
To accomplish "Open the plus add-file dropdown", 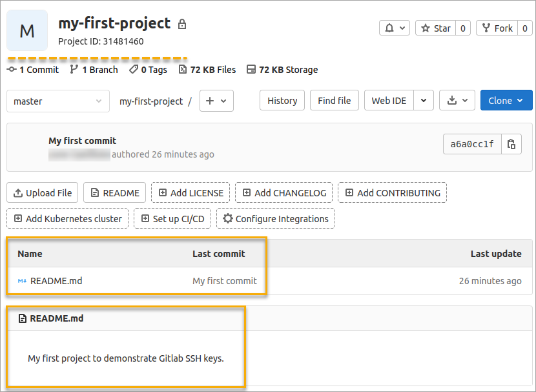I will pos(216,101).
